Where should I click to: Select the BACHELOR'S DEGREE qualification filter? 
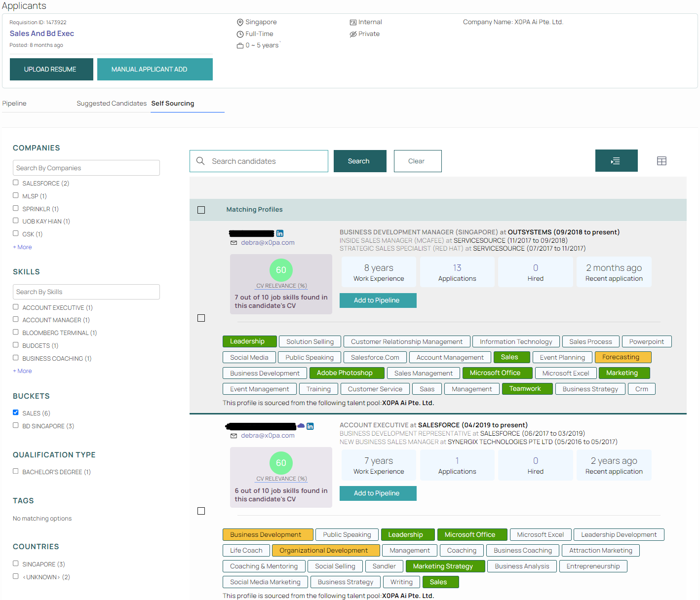click(x=16, y=471)
